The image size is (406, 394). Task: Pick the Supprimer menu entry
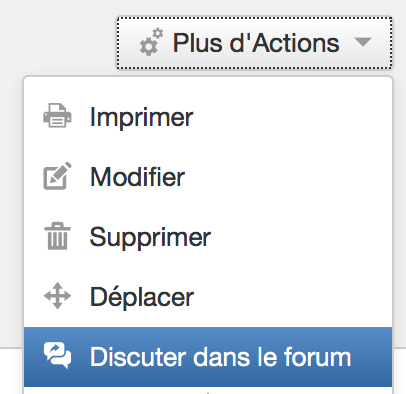[x=208, y=237]
